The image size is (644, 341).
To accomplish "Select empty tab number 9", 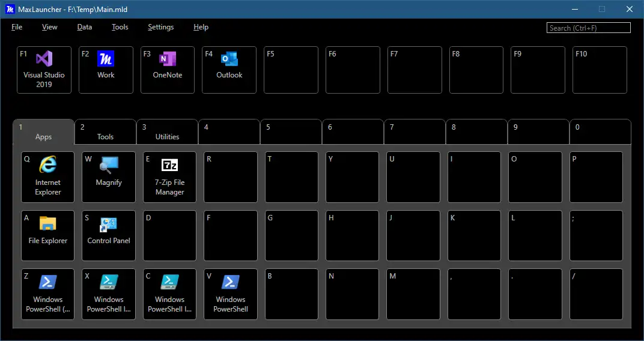I will click(538, 131).
